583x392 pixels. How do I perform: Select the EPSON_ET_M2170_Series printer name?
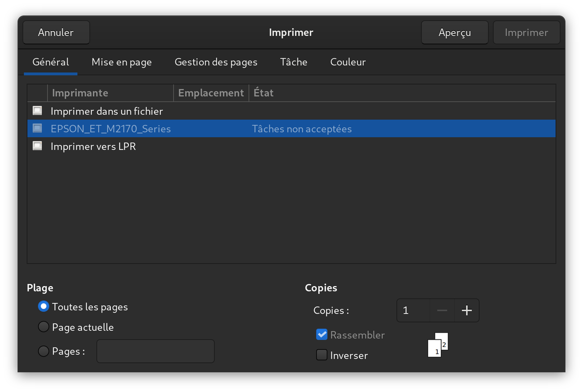click(x=111, y=128)
